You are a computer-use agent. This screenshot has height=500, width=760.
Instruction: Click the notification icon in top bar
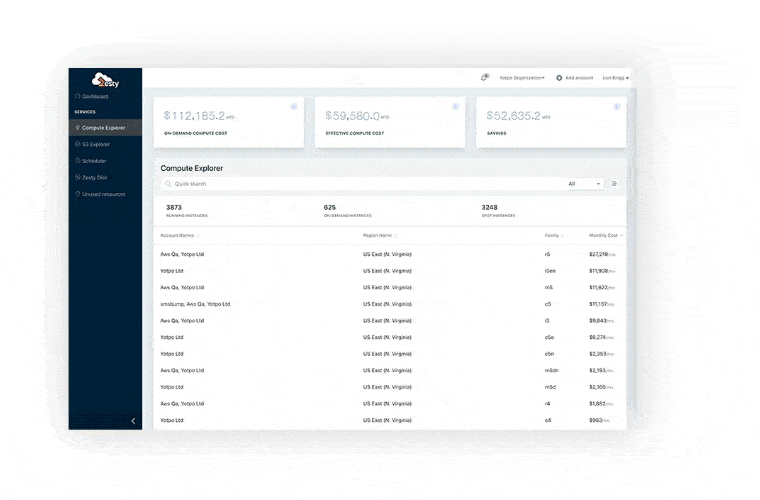pos(485,78)
